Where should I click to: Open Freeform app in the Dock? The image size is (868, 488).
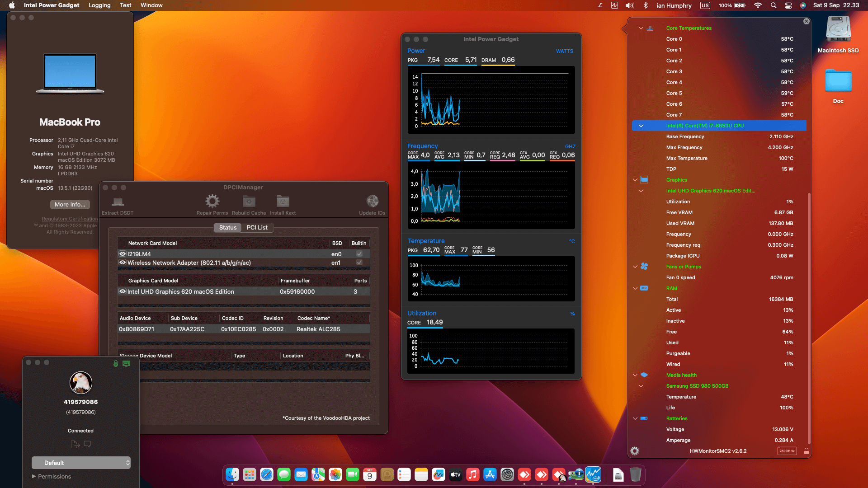click(x=439, y=474)
